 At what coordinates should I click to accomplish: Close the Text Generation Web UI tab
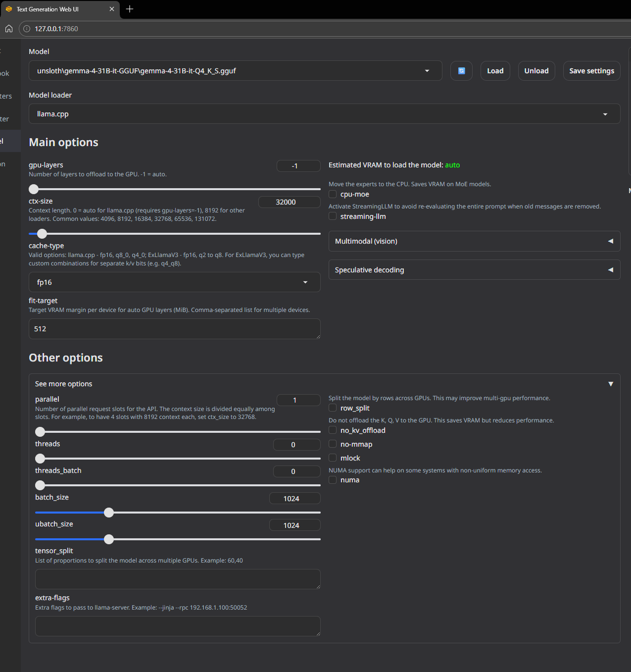pos(112,9)
